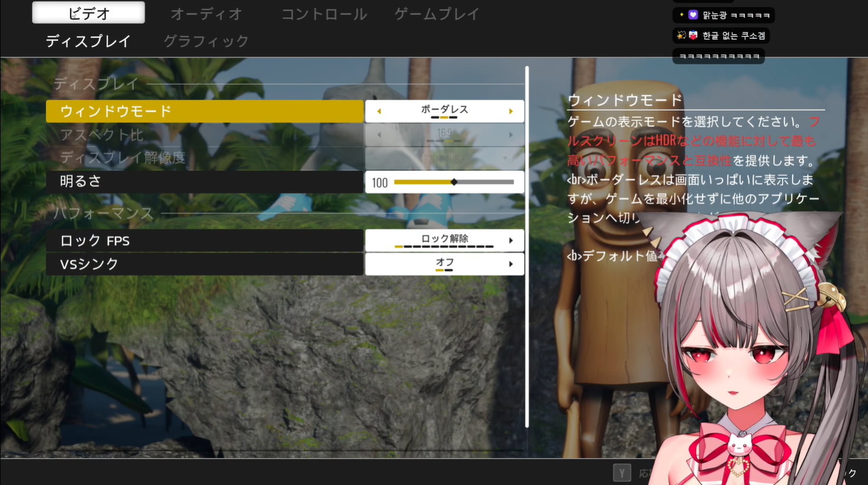Image resolution: width=868 pixels, height=485 pixels.
Task: Switch to the コントロール tab
Action: pos(324,14)
